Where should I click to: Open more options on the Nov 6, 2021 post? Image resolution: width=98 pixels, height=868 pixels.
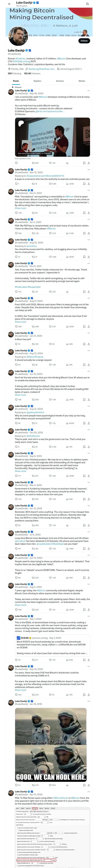tap(89, 263)
